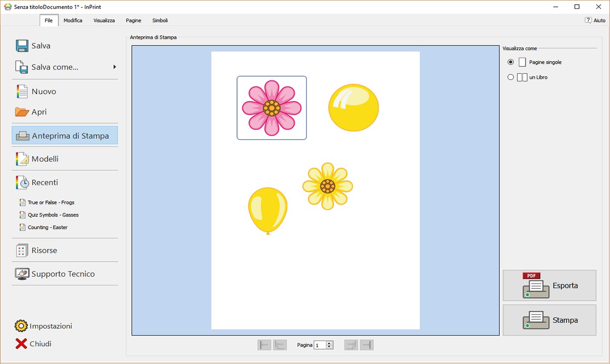Image resolution: width=610 pixels, height=364 pixels.
Task: Open a new document via Nuovo
Action: (43, 91)
